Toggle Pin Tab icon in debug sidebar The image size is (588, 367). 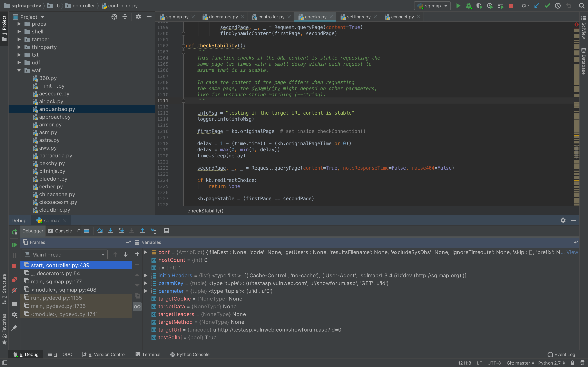pyautogui.click(x=14, y=328)
